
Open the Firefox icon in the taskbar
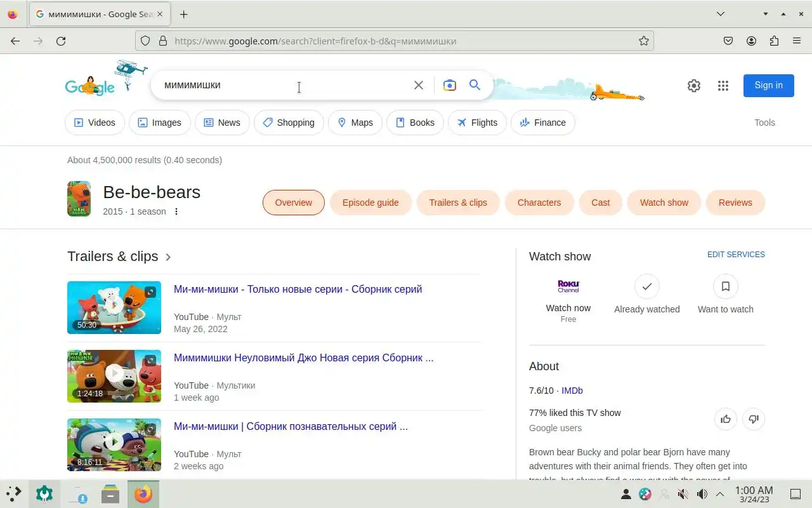pyautogui.click(x=143, y=494)
